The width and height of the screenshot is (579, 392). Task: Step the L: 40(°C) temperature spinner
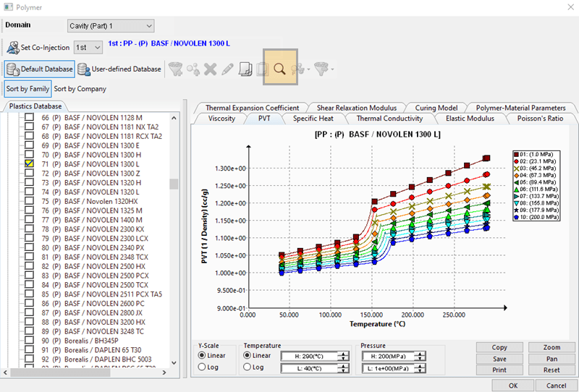(x=344, y=368)
